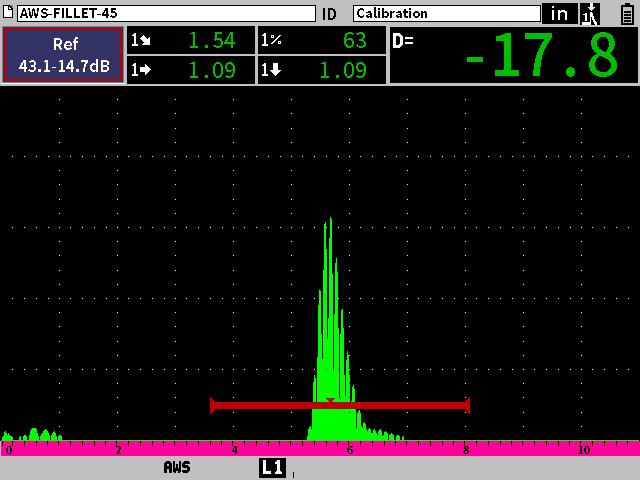The image size is (640, 480).
Task: Click the amplitude reading 63
Action: click(x=354, y=40)
